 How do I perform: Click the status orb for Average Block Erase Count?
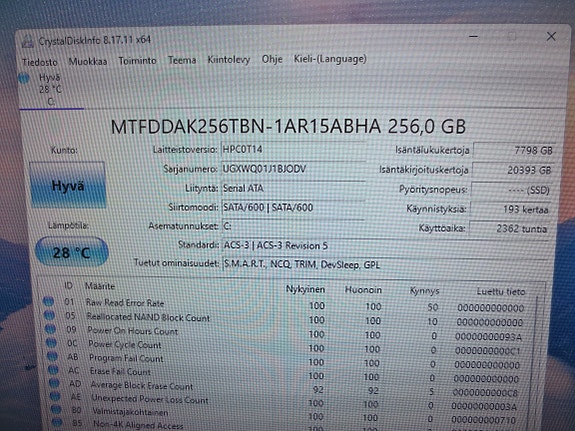click(x=54, y=383)
